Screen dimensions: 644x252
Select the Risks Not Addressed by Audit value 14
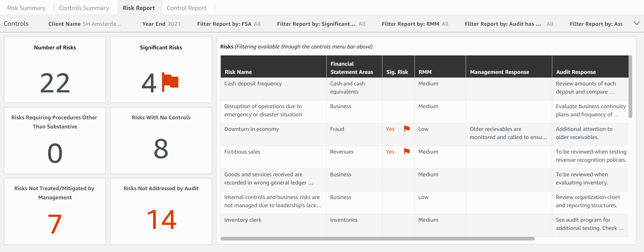tap(161, 220)
